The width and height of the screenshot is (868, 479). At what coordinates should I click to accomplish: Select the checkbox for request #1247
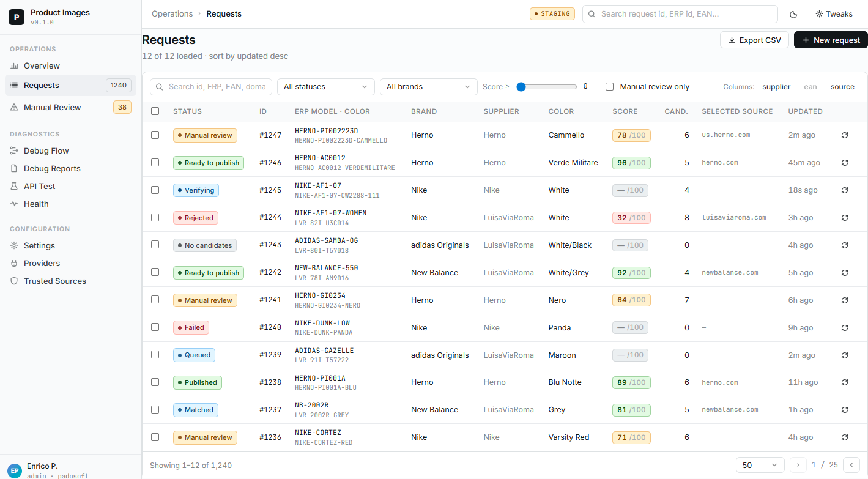(x=155, y=135)
